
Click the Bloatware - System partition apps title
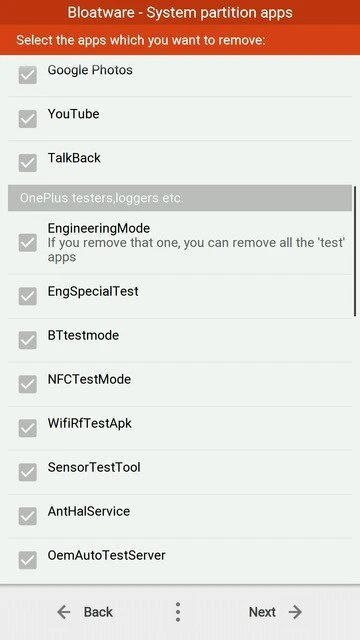point(180,12)
